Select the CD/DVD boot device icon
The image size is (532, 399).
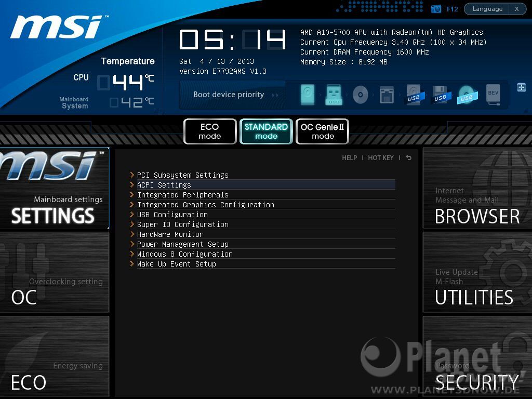point(361,95)
